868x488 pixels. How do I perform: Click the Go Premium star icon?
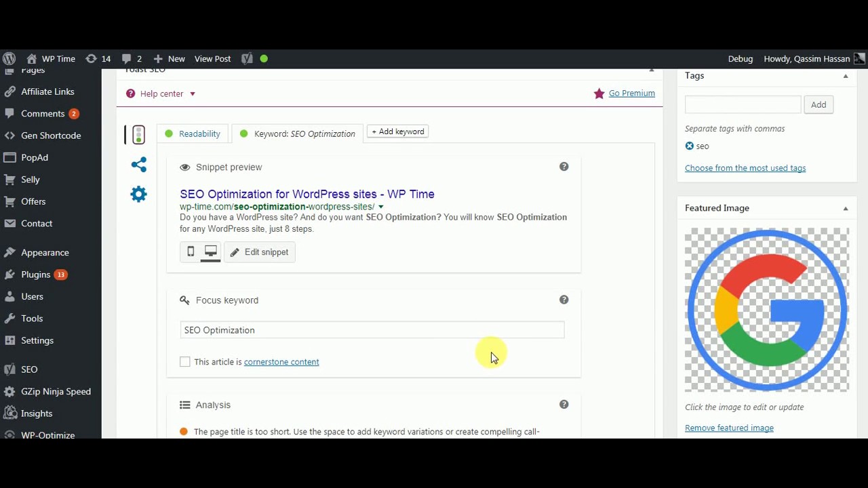tap(599, 94)
